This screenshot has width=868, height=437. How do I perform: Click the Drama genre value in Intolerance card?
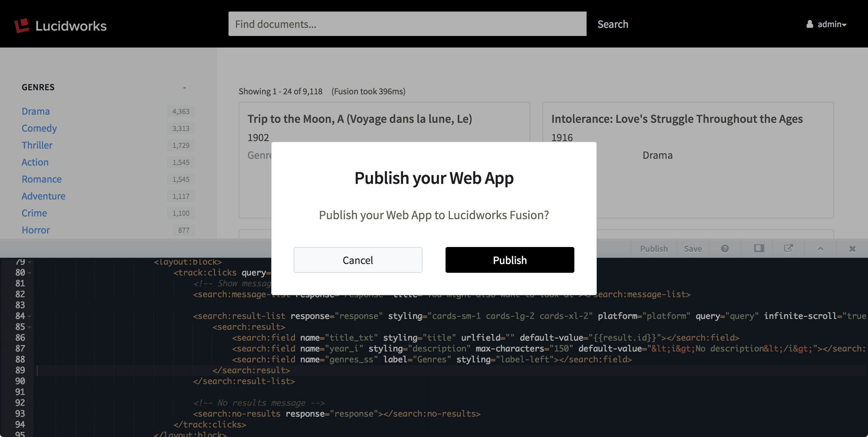point(657,155)
